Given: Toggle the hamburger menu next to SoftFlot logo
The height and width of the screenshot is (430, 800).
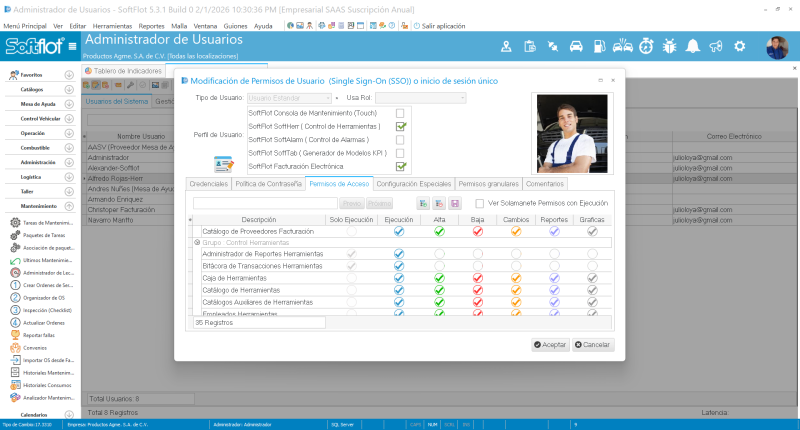Looking at the screenshot, I should point(72,46).
